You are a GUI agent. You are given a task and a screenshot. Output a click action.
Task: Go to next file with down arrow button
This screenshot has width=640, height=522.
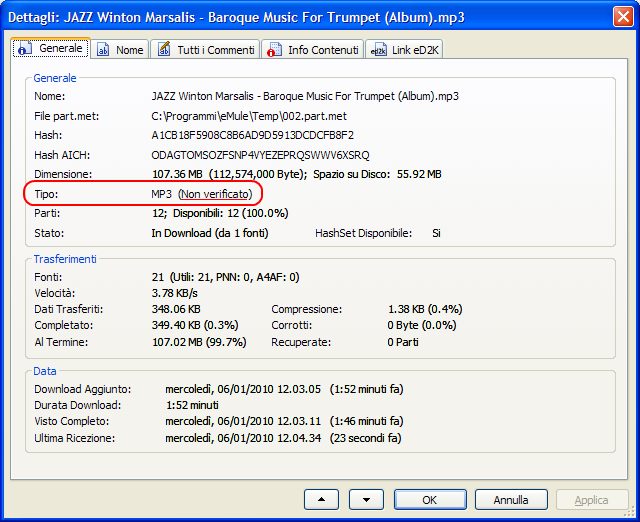click(366, 500)
